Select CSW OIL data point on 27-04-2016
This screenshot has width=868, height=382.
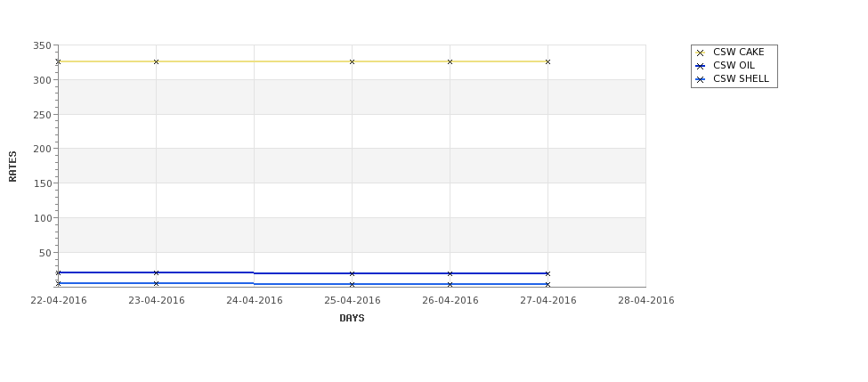tap(548, 274)
